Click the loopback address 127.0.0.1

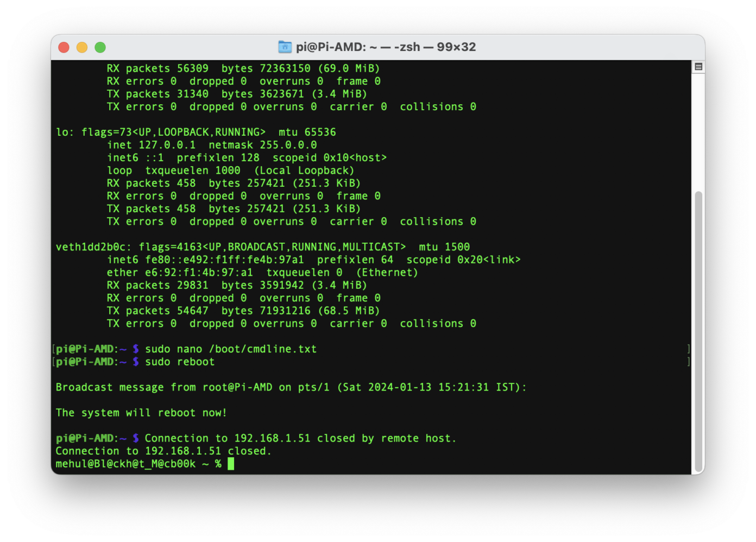pos(167,144)
